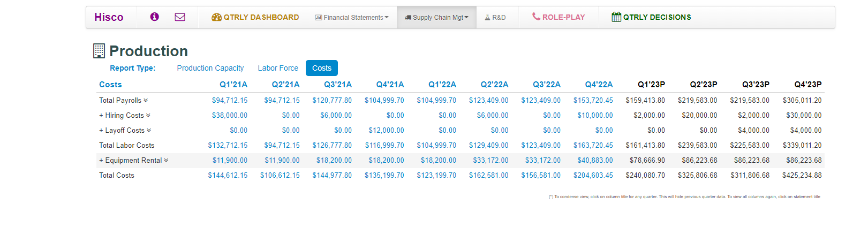Screen dimensions: 868x227
Task: Click the Costs statement title header
Action: [110, 85]
